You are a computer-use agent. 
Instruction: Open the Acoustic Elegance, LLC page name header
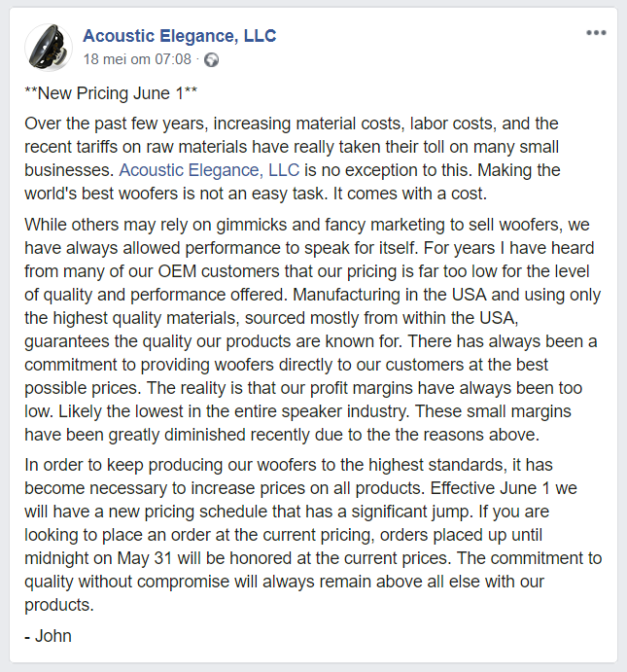click(180, 36)
